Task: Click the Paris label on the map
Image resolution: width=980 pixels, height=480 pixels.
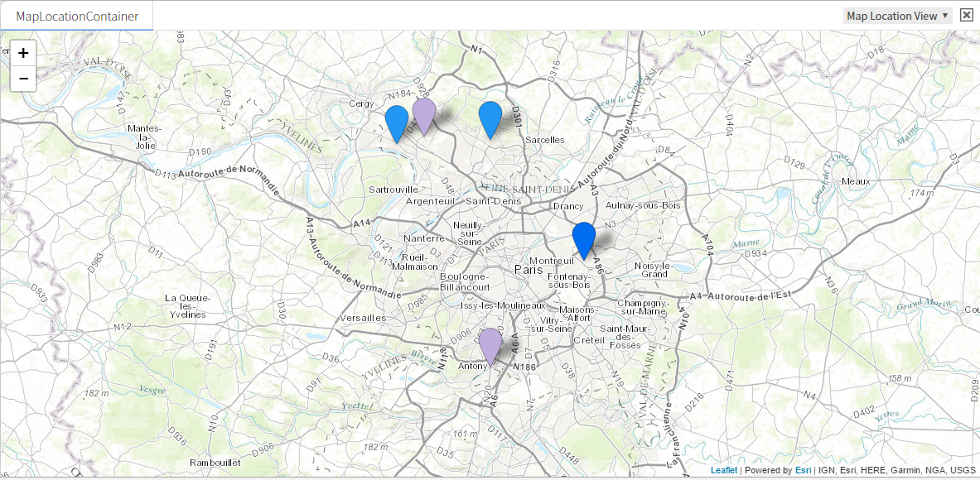Action: point(529,269)
